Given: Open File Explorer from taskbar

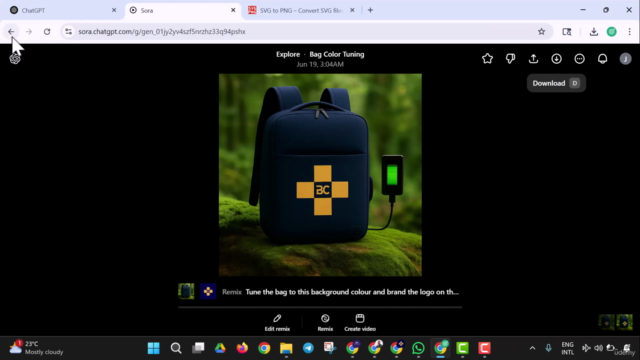Looking at the screenshot, I should (286, 348).
